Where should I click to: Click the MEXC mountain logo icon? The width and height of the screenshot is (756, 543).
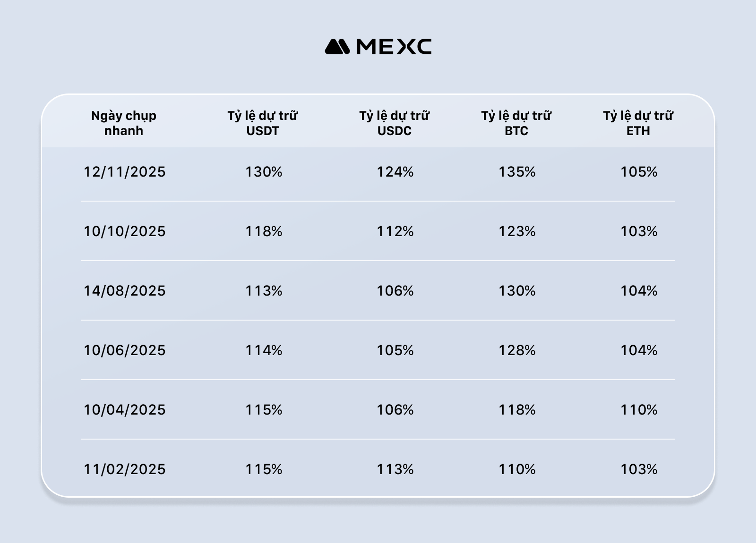[x=337, y=47]
